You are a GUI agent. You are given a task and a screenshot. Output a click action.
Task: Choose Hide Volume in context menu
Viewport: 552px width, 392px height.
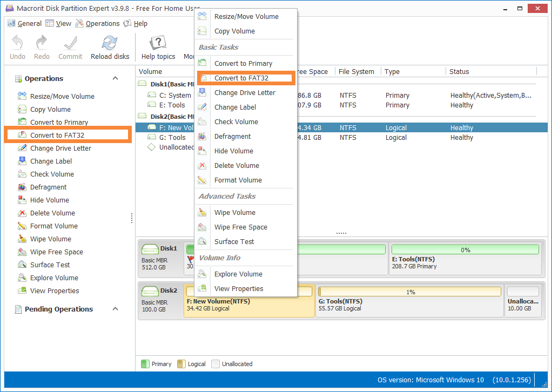click(246, 151)
